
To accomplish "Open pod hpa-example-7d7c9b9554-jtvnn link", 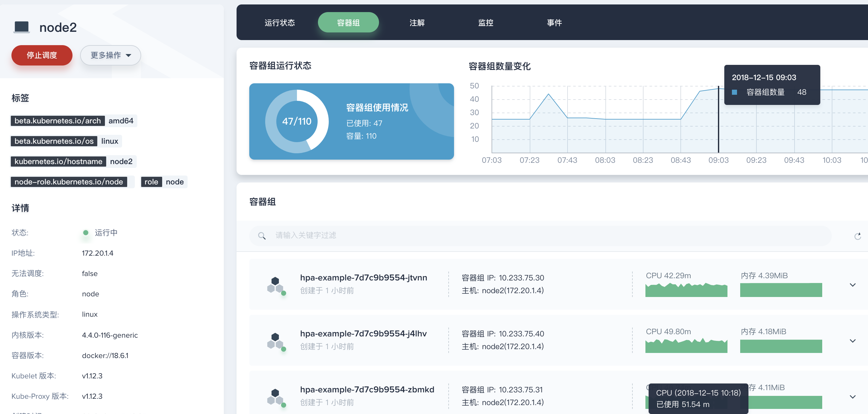I will click(x=364, y=278).
